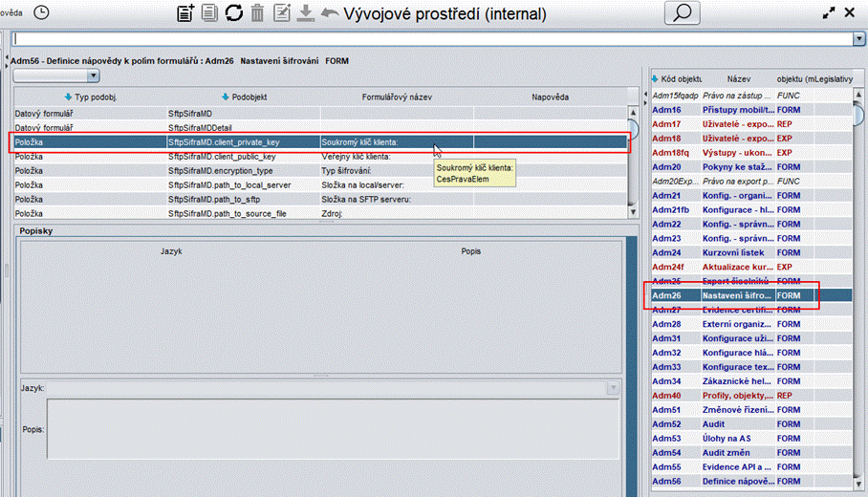Screen dimensions: 868x497
Task: Click the magnifier search button
Action: tap(682, 13)
